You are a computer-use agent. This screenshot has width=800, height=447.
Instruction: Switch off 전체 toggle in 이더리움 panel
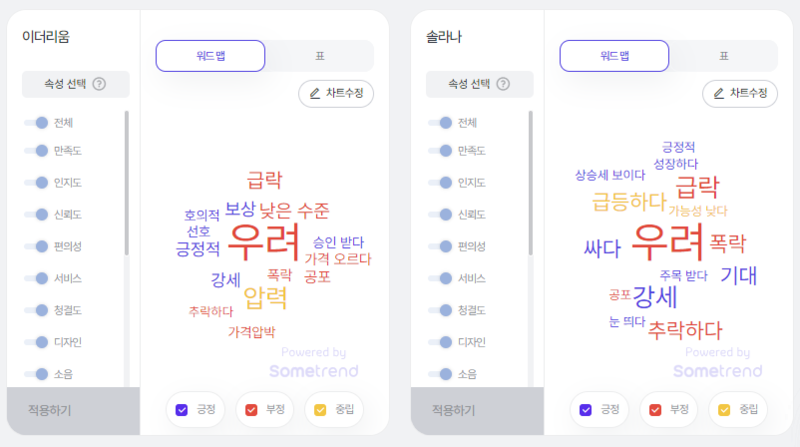pyautogui.click(x=36, y=122)
